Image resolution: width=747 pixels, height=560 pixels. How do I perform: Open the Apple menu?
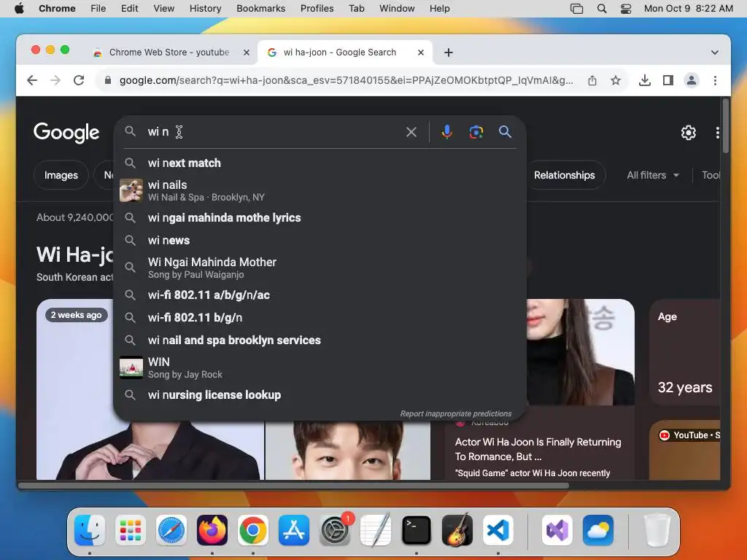[19, 8]
